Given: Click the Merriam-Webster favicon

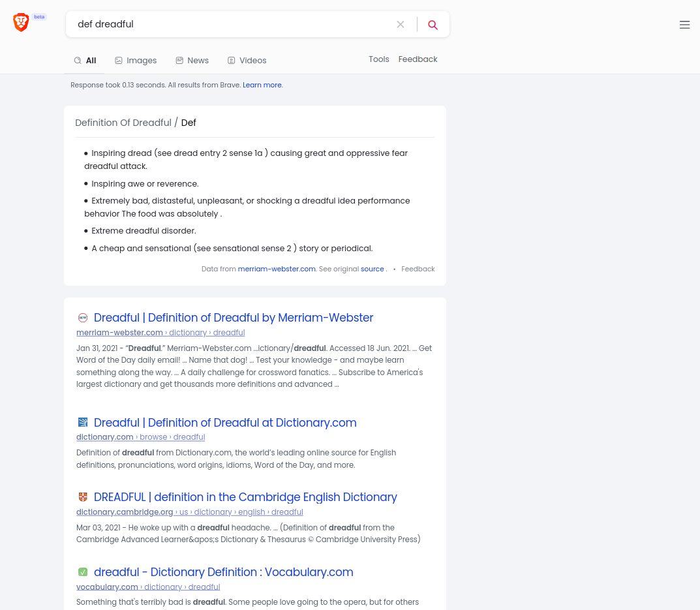Looking at the screenshot, I should pos(83,318).
